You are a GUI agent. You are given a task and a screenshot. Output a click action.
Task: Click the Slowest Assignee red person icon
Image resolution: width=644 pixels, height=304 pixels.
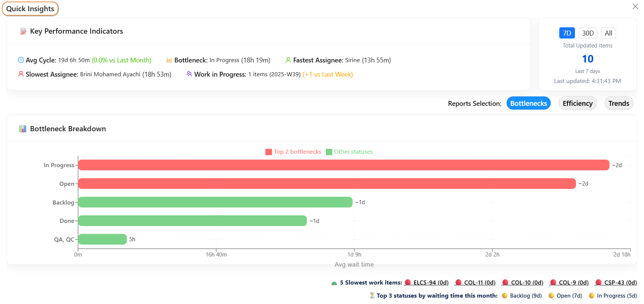click(21, 74)
